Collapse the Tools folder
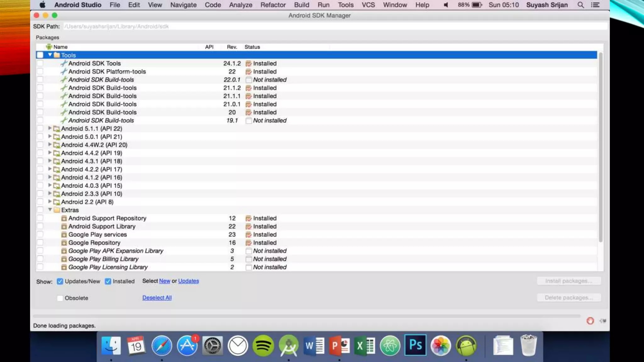The height and width of the screenshot is (362, 644). (50, 55)
